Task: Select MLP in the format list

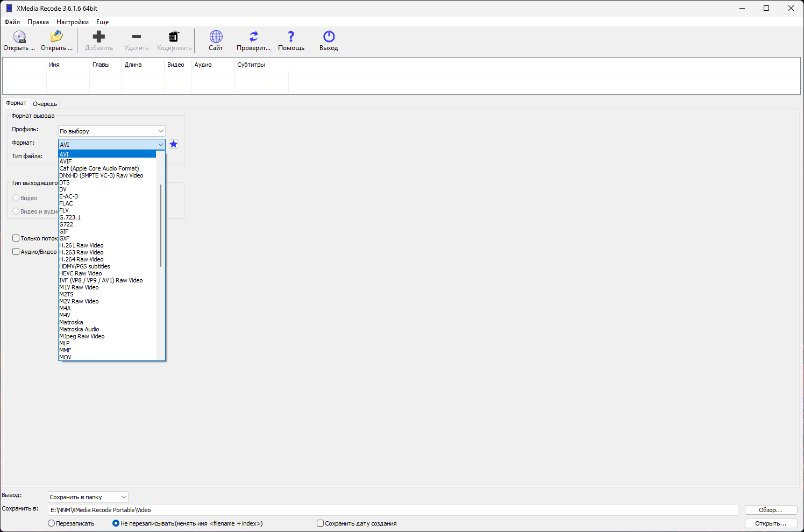Action: pos(107,343)
